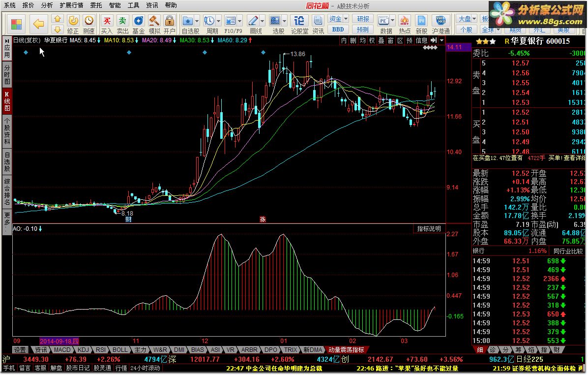Toggle the 内 chart option
The width and height of the screenshot is (588, 375).
coord(344,40)
